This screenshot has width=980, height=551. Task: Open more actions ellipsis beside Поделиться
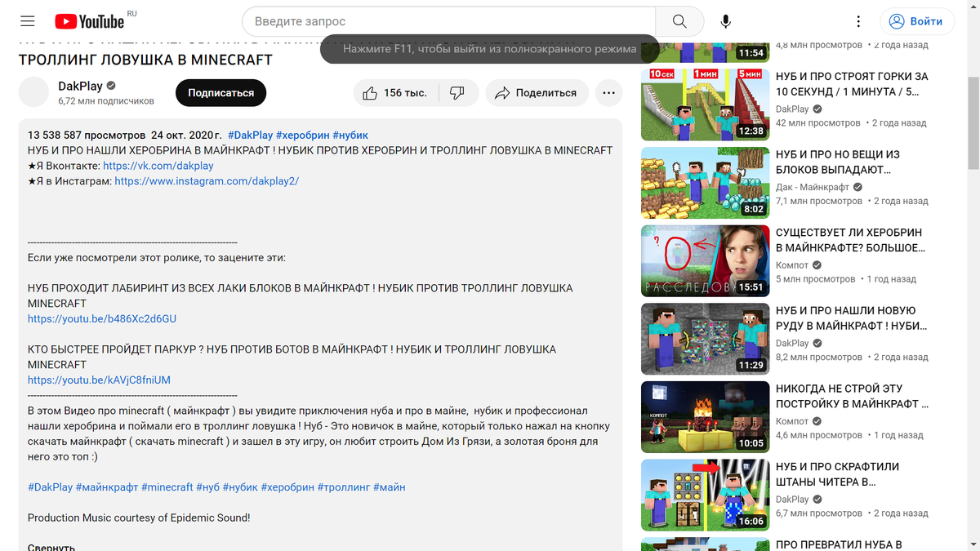click(x=608, y=93)
